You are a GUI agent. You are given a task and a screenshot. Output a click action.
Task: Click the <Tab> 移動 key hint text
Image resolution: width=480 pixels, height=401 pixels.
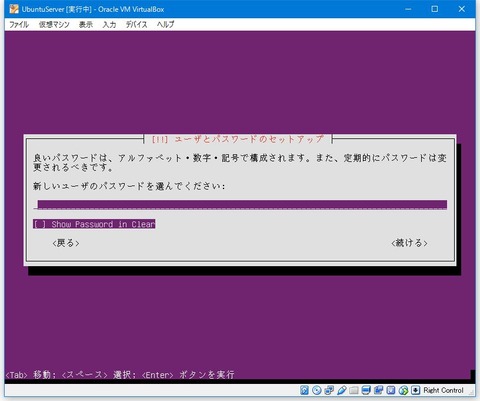tap(30, 375)
